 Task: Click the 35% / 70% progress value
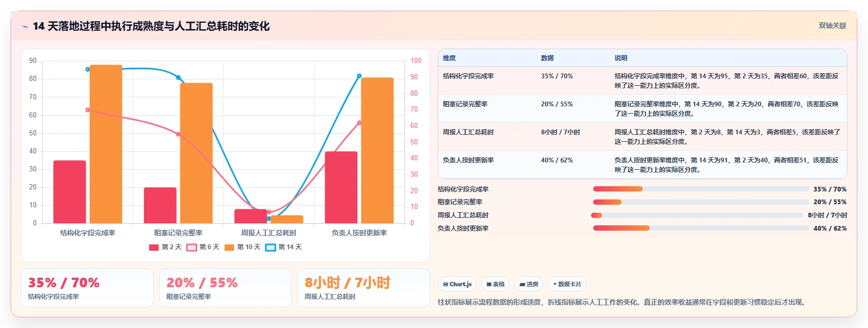point(830,189)
